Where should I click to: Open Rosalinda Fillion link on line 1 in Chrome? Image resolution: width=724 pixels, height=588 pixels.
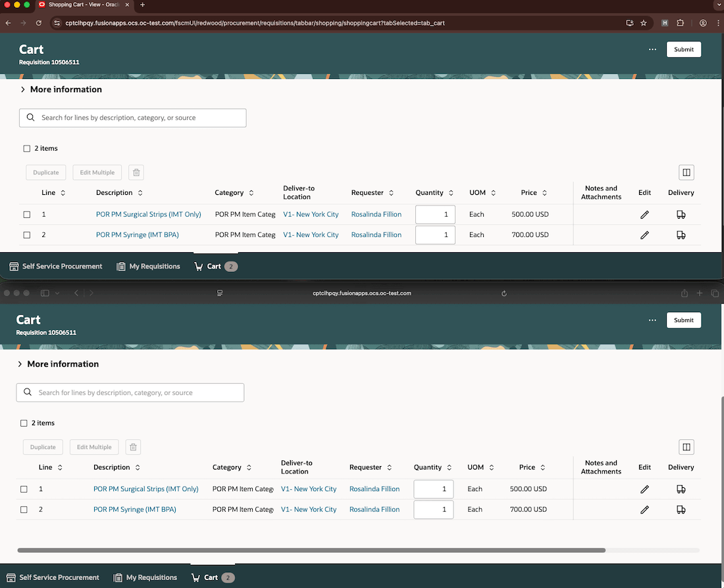pyautogui.click(x=376, y=214)
